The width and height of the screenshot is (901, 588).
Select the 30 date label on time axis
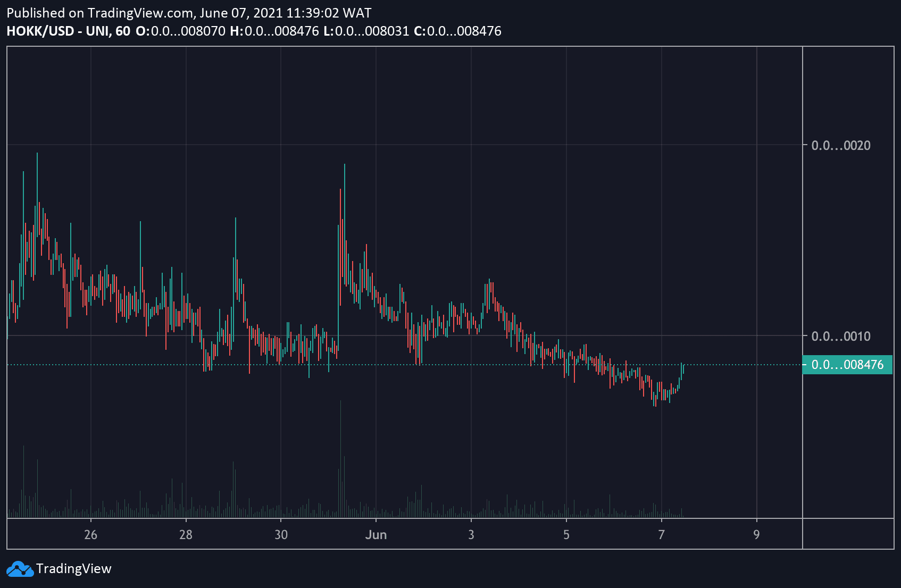pyautogui.click(x=281, y=535)
